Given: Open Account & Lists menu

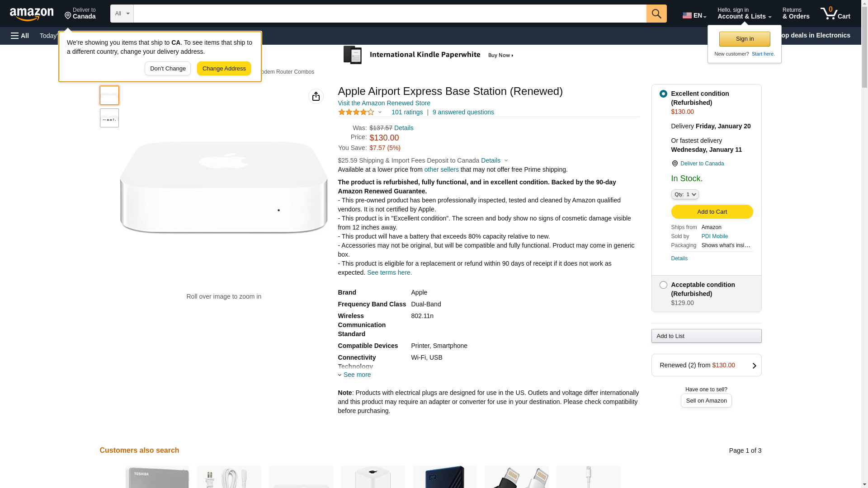Looking at the screenshot, I should click(744, 14).
